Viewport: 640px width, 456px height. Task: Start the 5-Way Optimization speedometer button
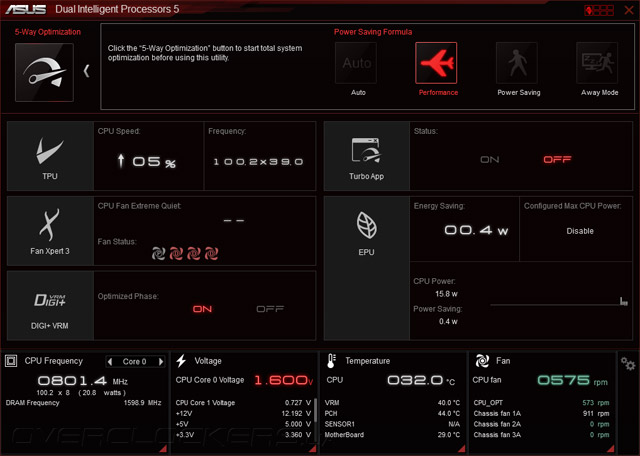44,72
